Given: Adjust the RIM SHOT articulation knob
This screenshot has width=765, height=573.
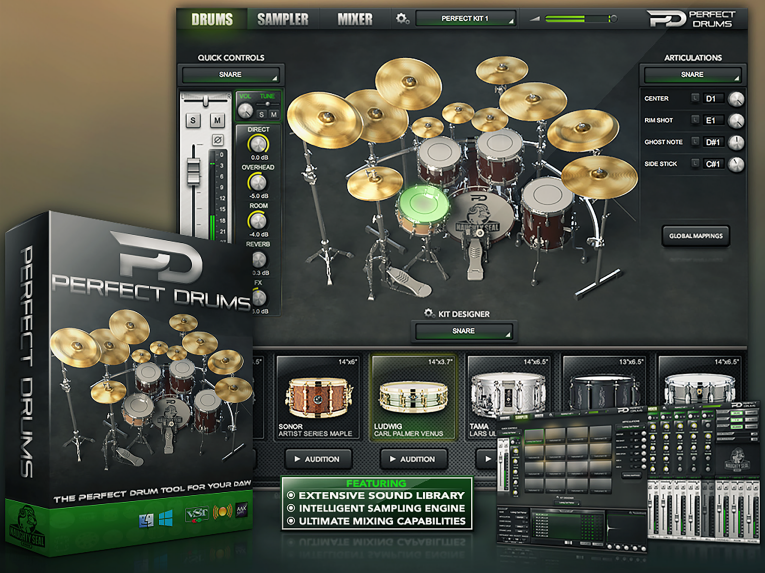Looking at the screenshot, I should (x=736, y=121).
